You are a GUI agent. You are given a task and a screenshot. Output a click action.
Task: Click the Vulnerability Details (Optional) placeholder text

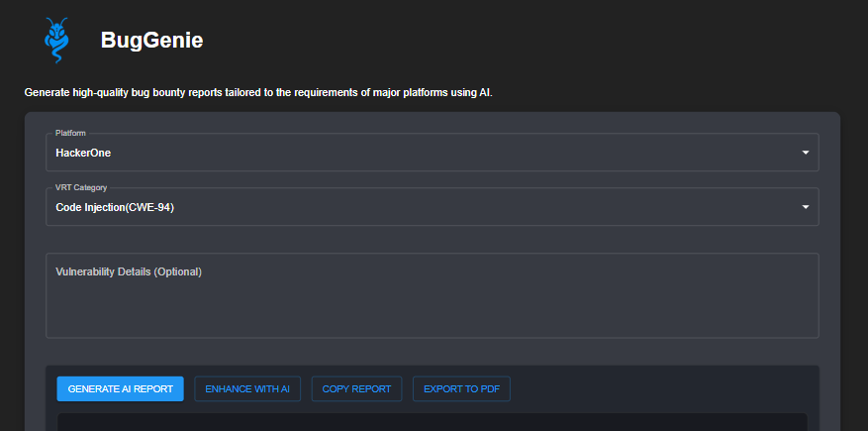coord(129,271)
